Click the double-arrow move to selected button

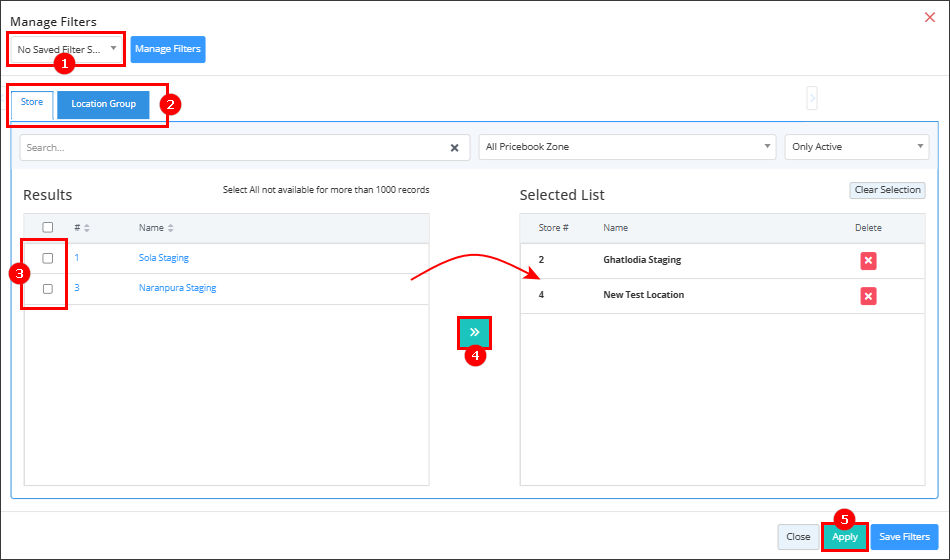[x=474, y=332]
